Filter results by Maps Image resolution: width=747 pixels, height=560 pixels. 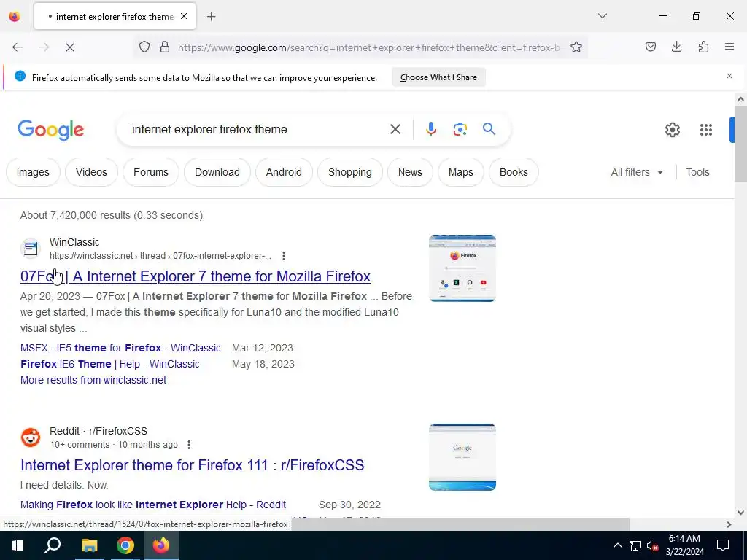(461, 172)
